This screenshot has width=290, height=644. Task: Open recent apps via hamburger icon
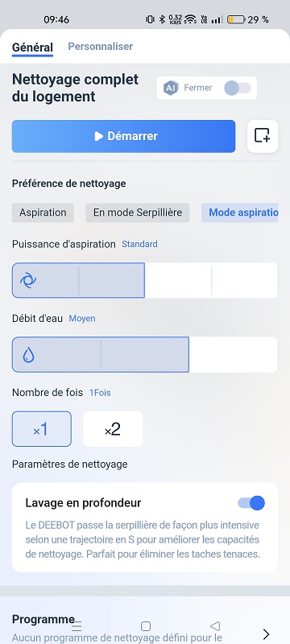pyautogui.click(x=77, y=626)
